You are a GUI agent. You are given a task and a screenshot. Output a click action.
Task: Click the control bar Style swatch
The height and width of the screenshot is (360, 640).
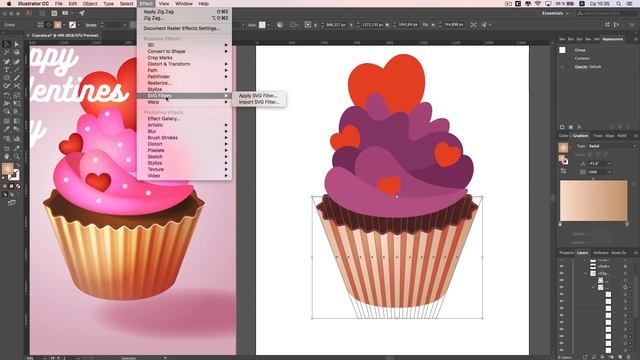(262, 25)
